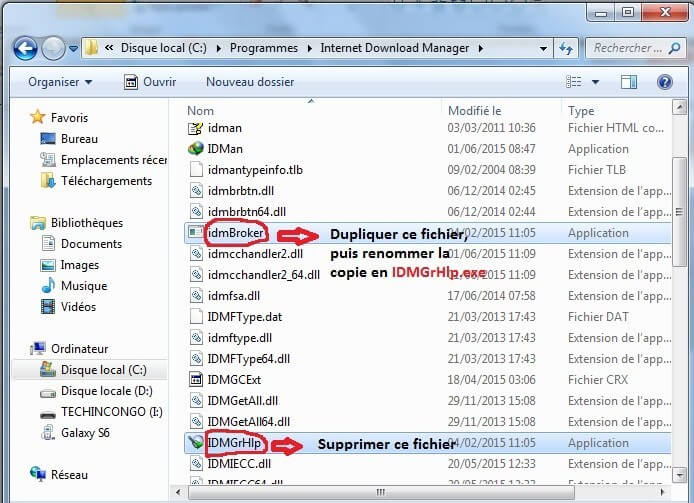This screenshot has height=503, width=694.
Task: Select the IDMGCExt CRX file icon
Action: coord(196,379)
